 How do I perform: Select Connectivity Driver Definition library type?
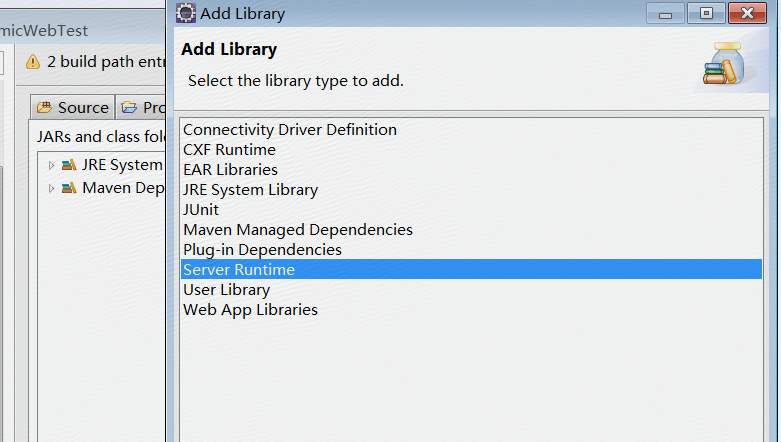471,130
